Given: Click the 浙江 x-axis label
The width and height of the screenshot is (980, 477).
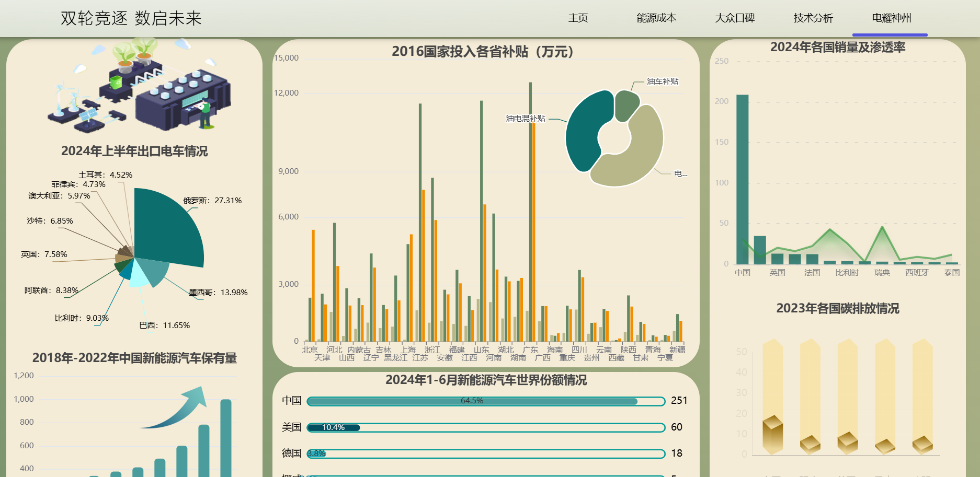Looking at the screenshot, I should click(432, 350).
